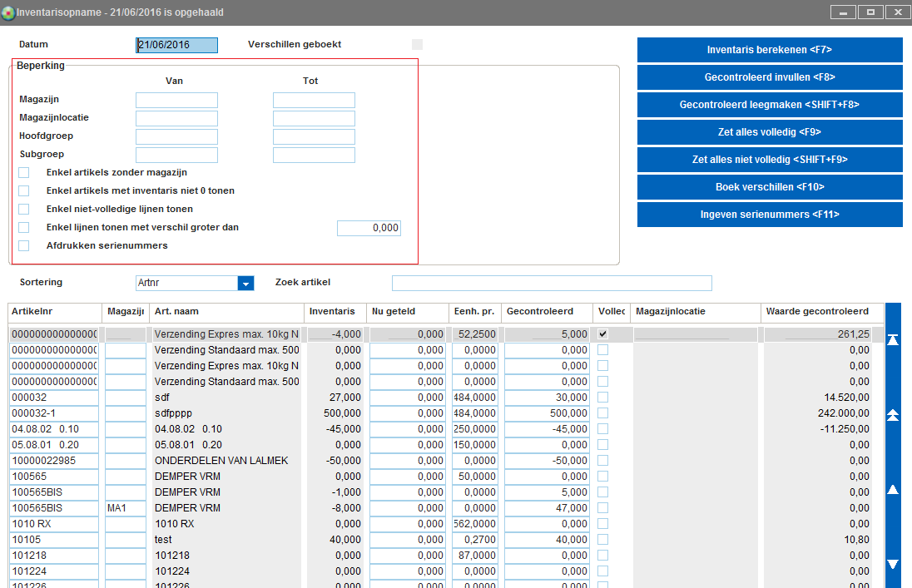Click the 'Zoek artikel' search field
The image size is (912, 588).
click(552, 283)
